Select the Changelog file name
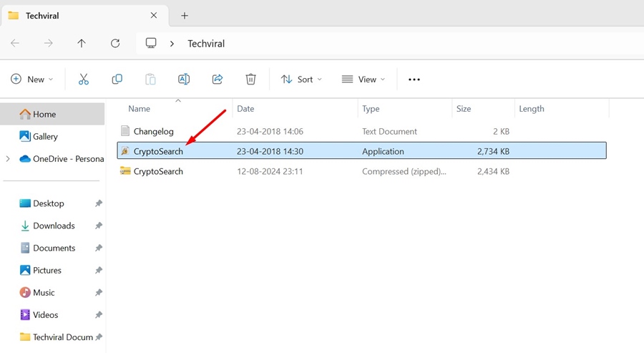 point(154,131)
